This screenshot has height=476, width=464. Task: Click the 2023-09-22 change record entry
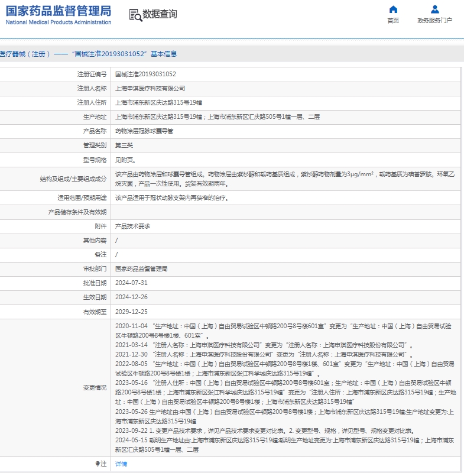[265, 431]
